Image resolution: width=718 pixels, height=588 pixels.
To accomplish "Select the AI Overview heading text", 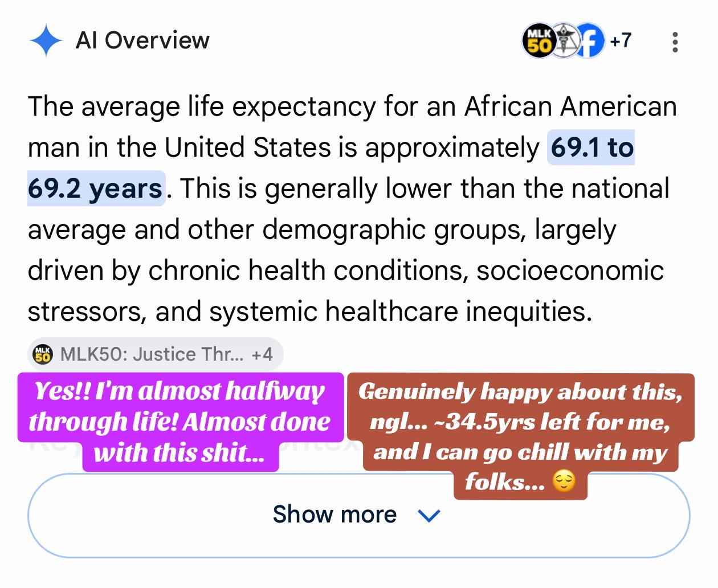I will click(x=142, y=40).
